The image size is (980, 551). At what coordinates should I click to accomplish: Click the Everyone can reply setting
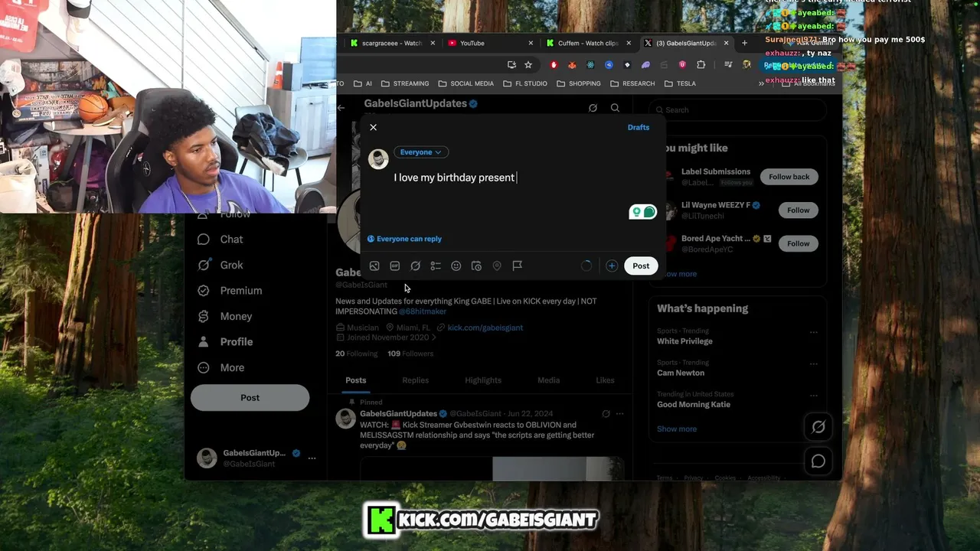pyautogui.click(x=404, y=239)
